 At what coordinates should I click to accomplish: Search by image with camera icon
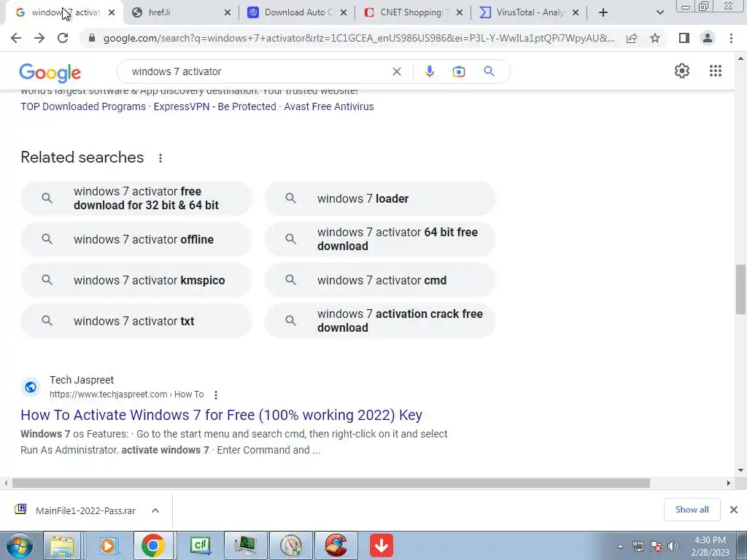[x=458, y=71]
